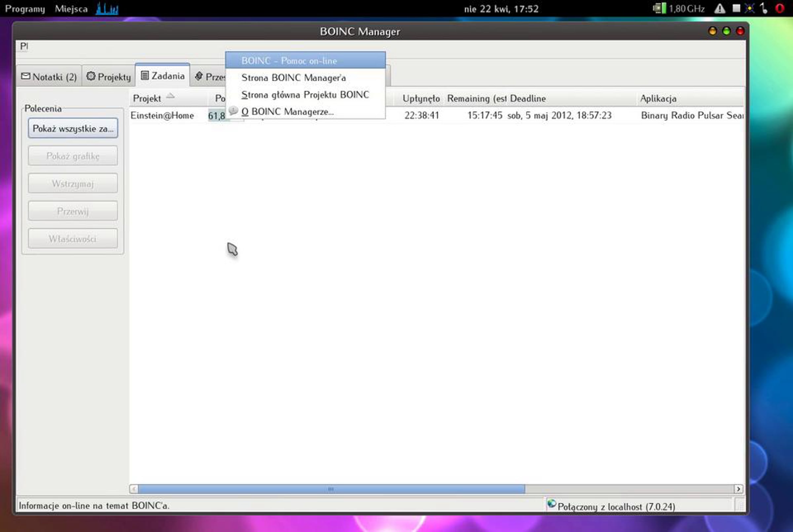
Task: Choose O BOINC Managerze... menu entry
Action: pos(305,111)
